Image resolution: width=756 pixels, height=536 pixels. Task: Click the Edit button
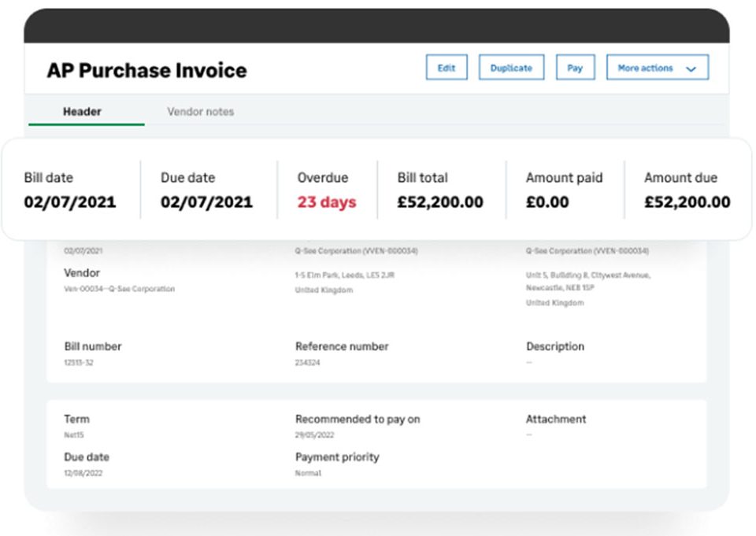[x=447, y=68]
